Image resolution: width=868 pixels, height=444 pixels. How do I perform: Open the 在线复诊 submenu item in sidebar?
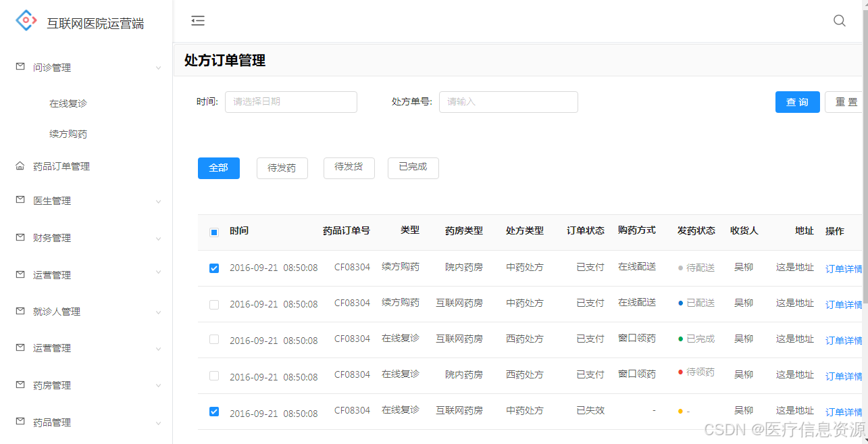(x=68, y=103)
